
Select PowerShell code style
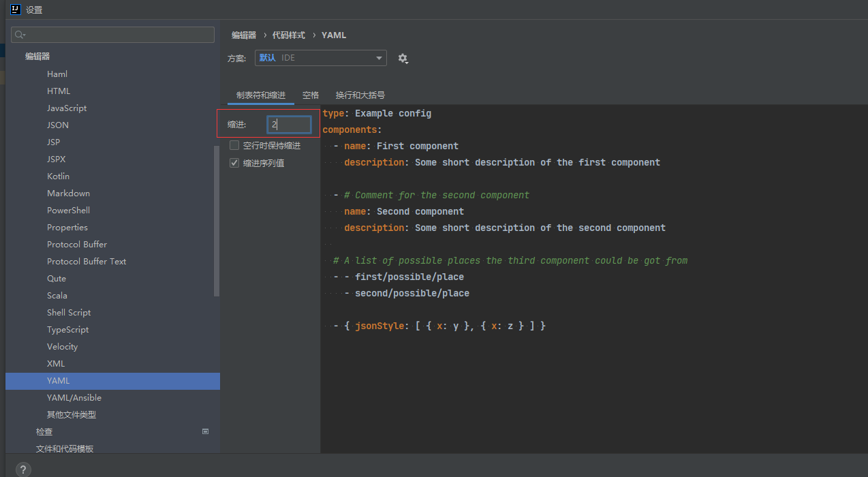(68, 210)
